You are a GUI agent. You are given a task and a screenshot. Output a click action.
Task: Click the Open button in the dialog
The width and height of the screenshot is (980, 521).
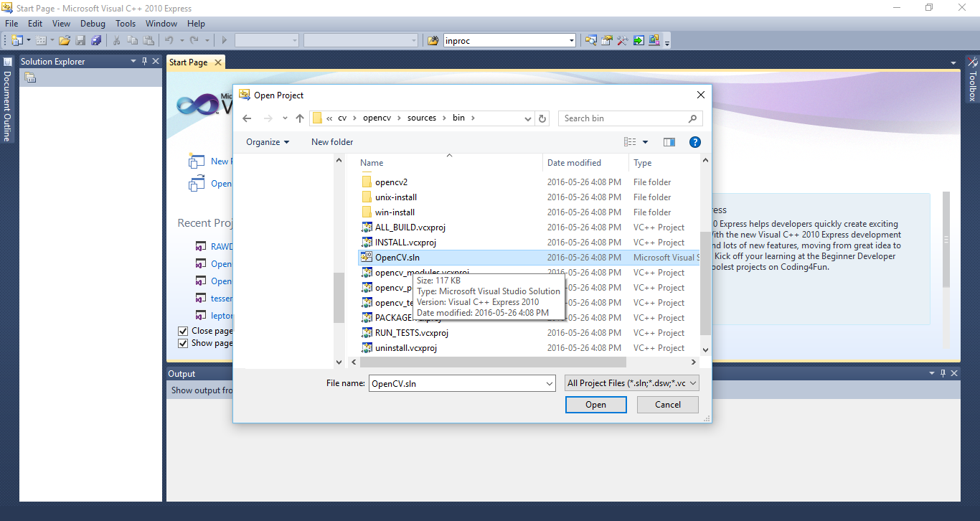point(596,405)
